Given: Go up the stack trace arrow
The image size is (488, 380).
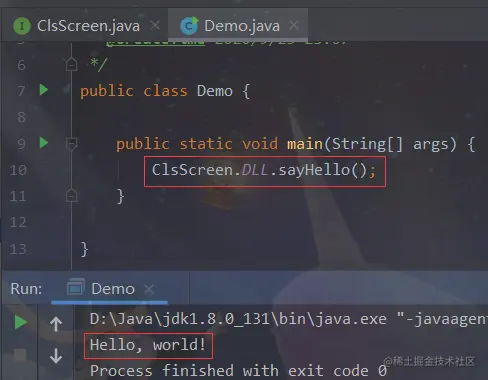Looking at the screenshot, I should coord(56,324).
